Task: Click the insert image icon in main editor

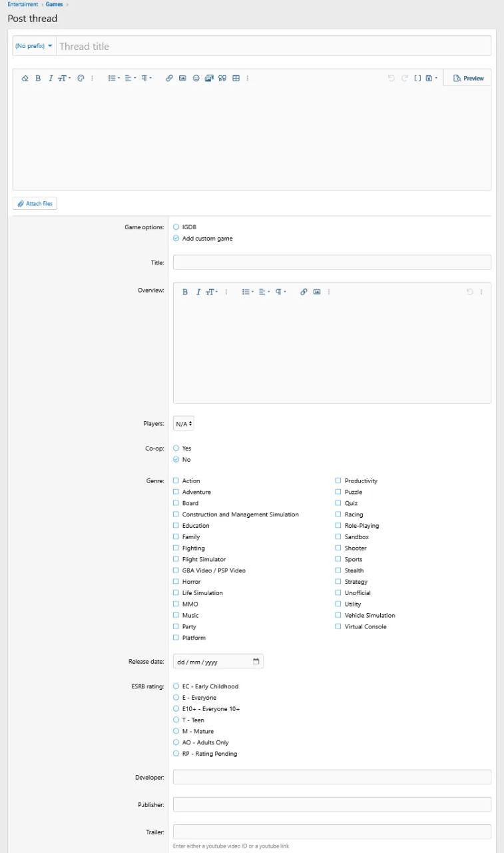Action: 182,78
